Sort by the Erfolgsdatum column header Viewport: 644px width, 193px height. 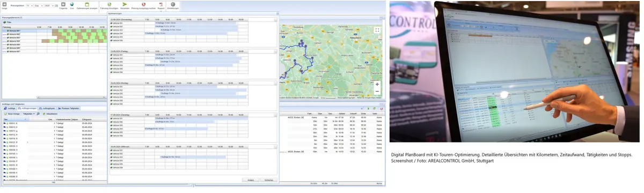click(87, 119)
